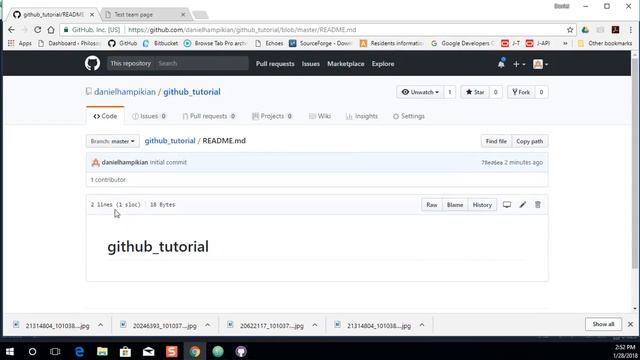
Task: Click the Google Drive extension icon
Action: pyautogui.click(x=585, y=30)
